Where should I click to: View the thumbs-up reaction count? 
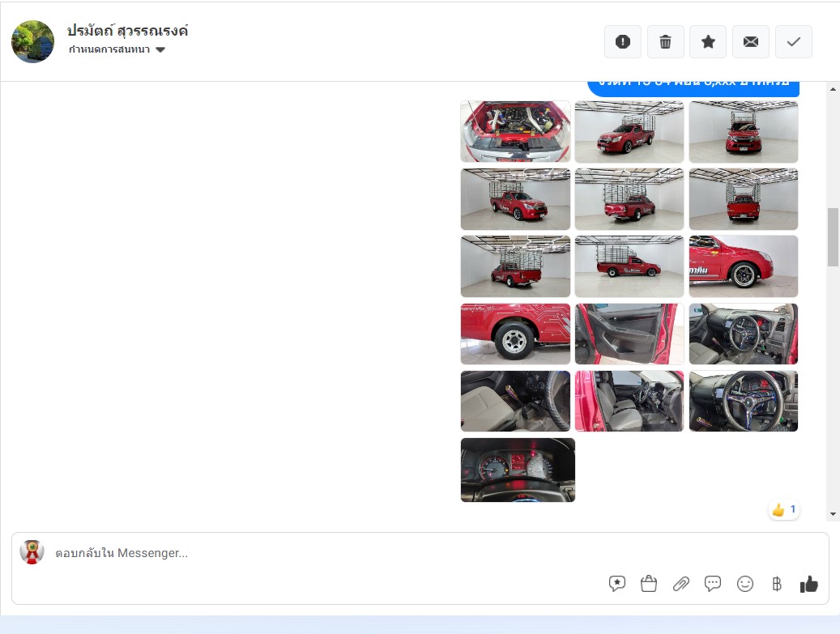click(784, 510)
